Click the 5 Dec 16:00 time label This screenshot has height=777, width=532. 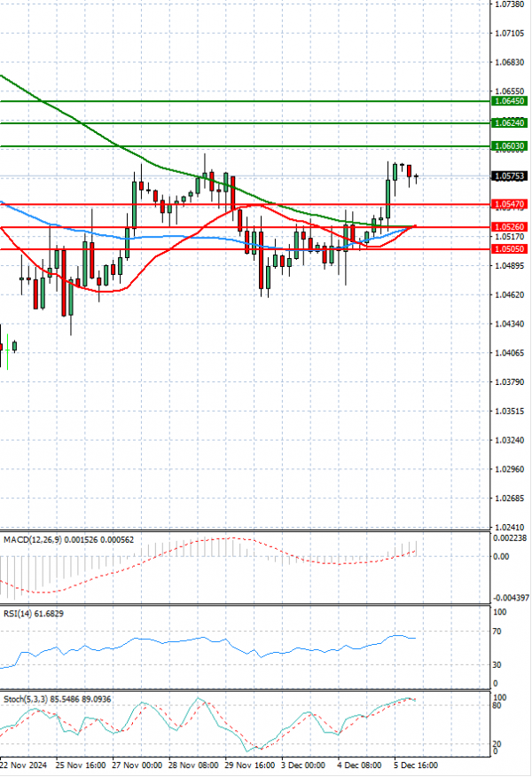click(416, 765)
